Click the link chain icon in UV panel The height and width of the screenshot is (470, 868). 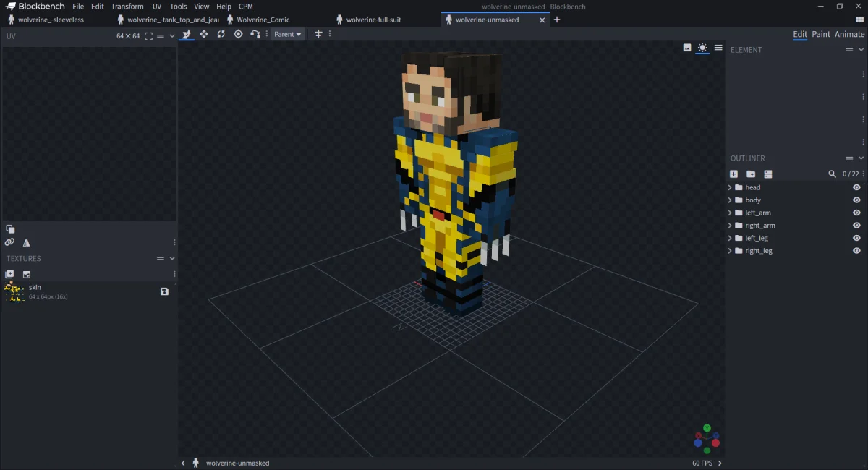(x=9, y=242)
